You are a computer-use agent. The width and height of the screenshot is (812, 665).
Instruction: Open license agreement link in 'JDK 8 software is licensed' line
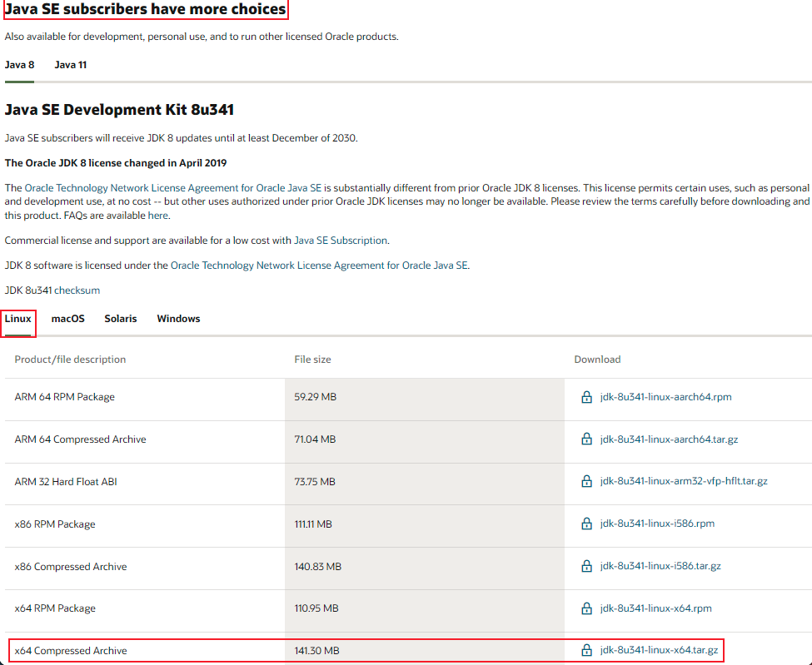(319, 266)
